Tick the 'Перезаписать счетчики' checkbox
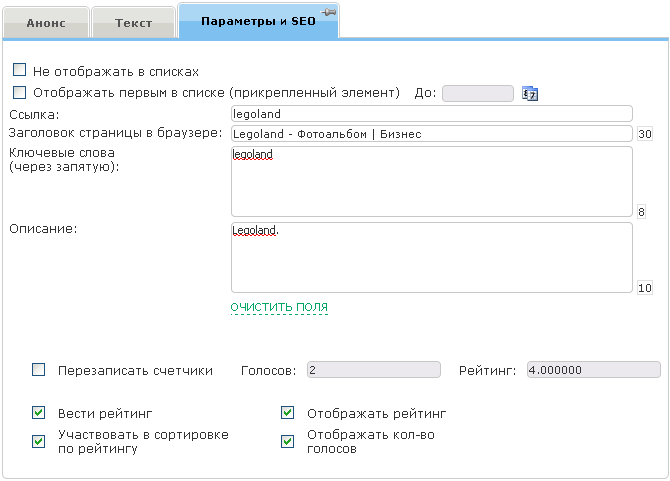The width and height of the screenshot is (670, 481). (x=39, y=370)
